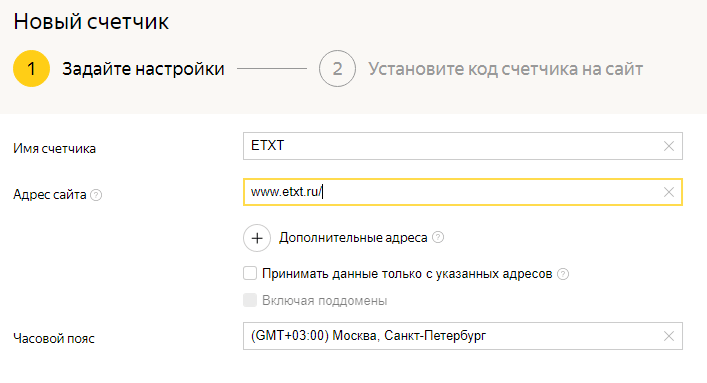Viewport: 707px width, 383px height.
Task: Open help icon next to Адрес сайта
Action: (x=96, y=195)
